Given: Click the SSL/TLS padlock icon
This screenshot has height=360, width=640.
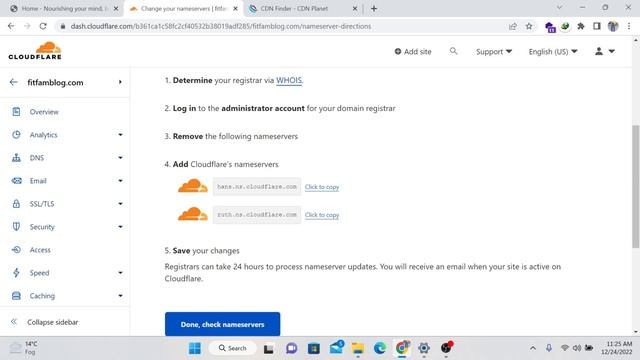Looking at the screenshot, I should click(x=16, y=204).
